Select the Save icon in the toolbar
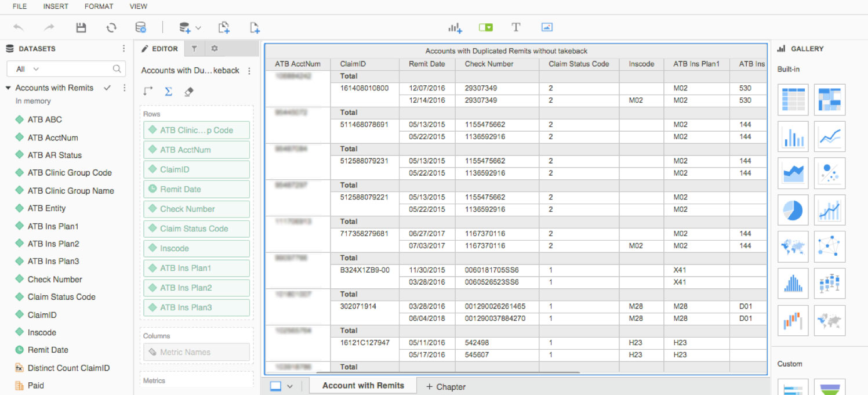This screenshot has width=868, height=395. (x=81, y=27)
